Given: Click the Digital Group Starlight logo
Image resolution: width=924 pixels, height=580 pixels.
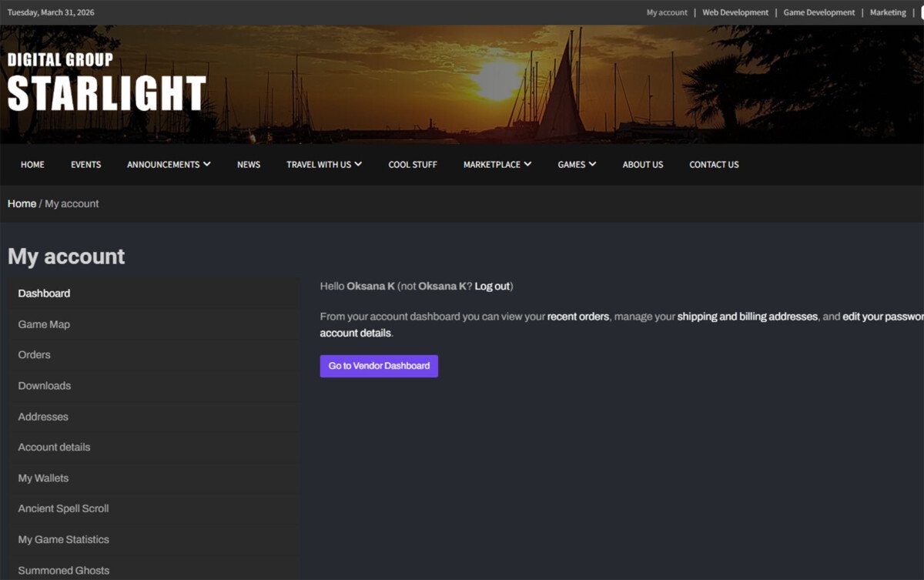Looking at the screenshot, I should pyautogui.click(x=106, y=83).
